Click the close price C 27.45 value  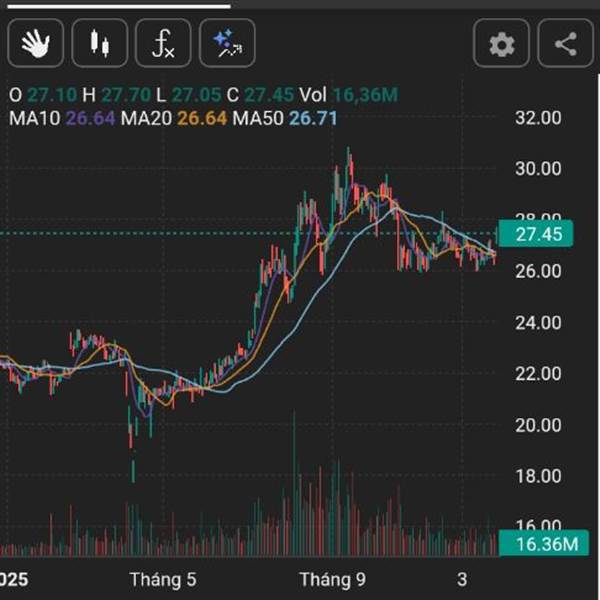[260, 95]
